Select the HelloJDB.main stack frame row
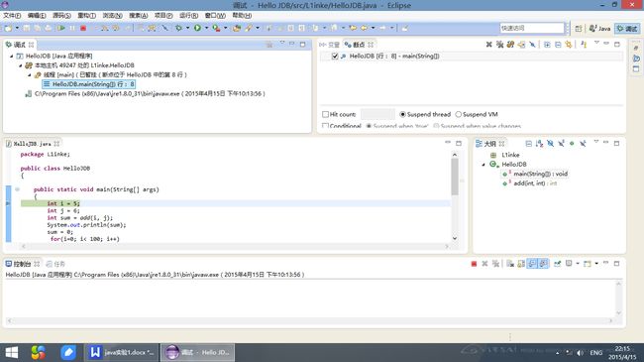644x362 pixels. pyautogui.click(x=89, y=84)
